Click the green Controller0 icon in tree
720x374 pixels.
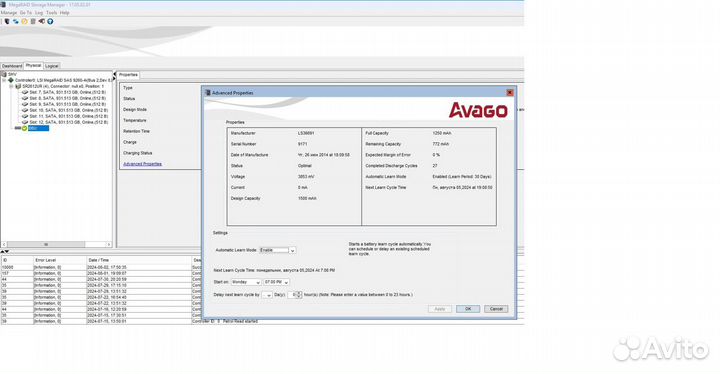[11, 80]
